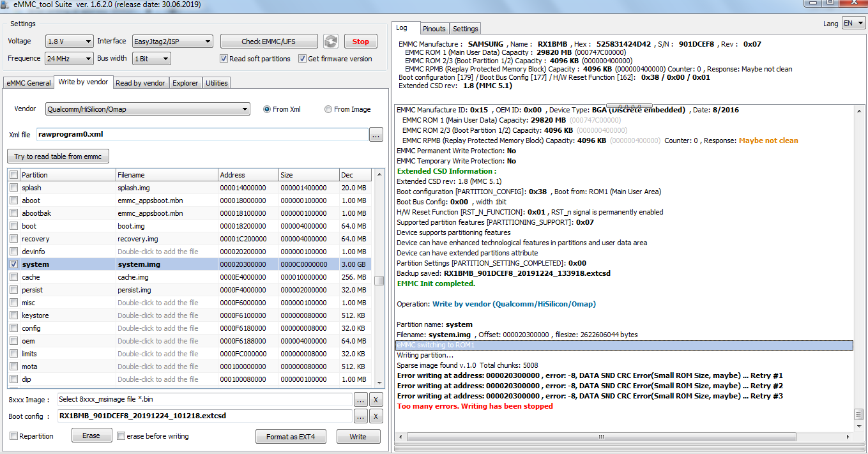
Task: Clear the 8xxx Image field with X
Action: [x=376, y=400]
